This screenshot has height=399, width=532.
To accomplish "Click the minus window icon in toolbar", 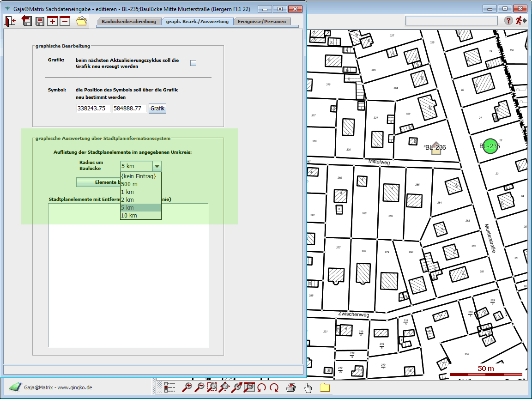I will pyautogui.click(x=65, y=21).
